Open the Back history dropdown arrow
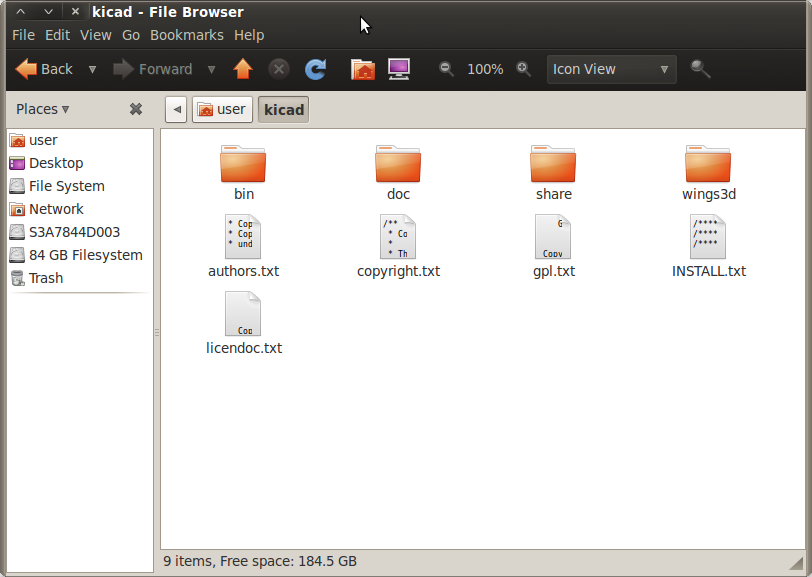The width and height of the screenshot is (812, 577). pyautogui.click(x=92, y=69)
